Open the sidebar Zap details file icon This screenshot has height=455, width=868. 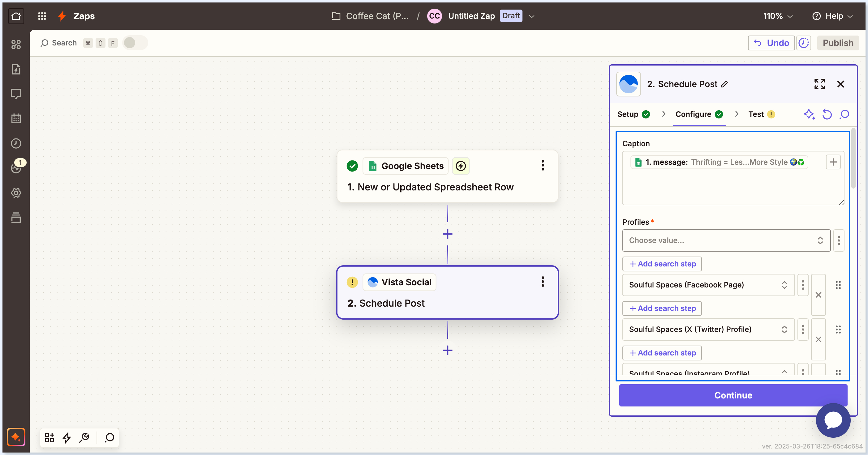click(x=16, y=69)
